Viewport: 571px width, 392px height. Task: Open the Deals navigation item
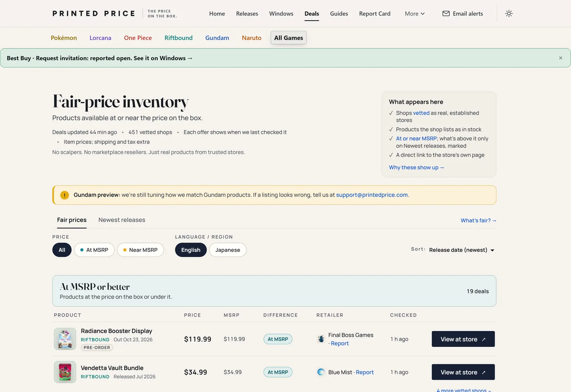pos(312,13)
